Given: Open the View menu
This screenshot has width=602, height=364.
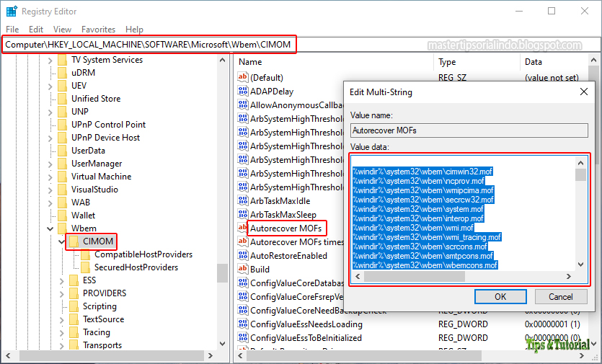Looking at the screenshot, I should click(62, 29).
